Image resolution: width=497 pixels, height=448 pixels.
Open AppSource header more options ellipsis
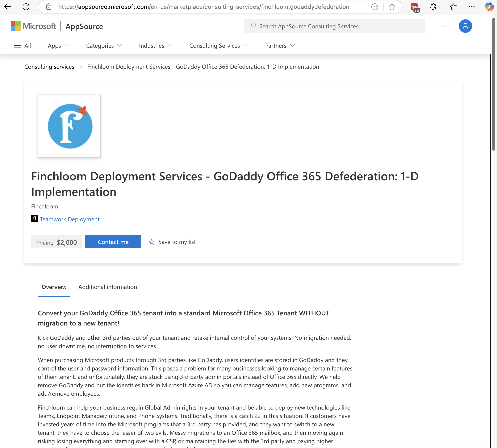[x=444, y=26]
